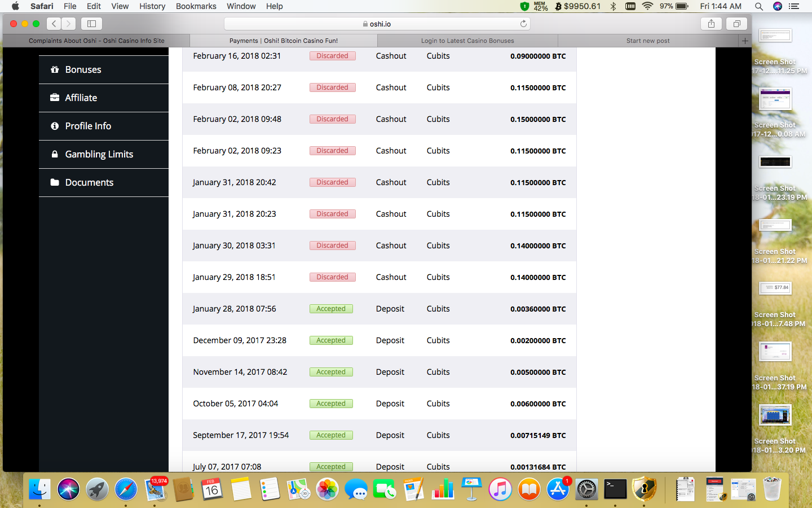
Task: Open the Apple menu
Action: 15,6
